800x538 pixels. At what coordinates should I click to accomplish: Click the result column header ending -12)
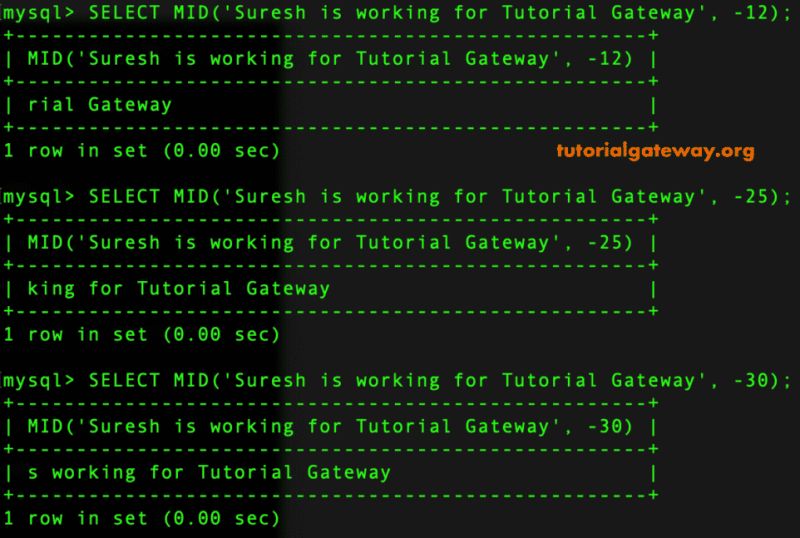(x=330, y=59)
